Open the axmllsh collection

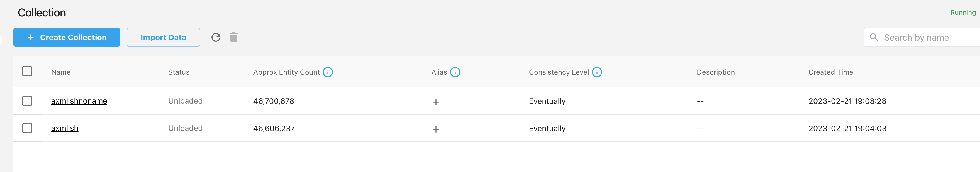coord(65,128)
